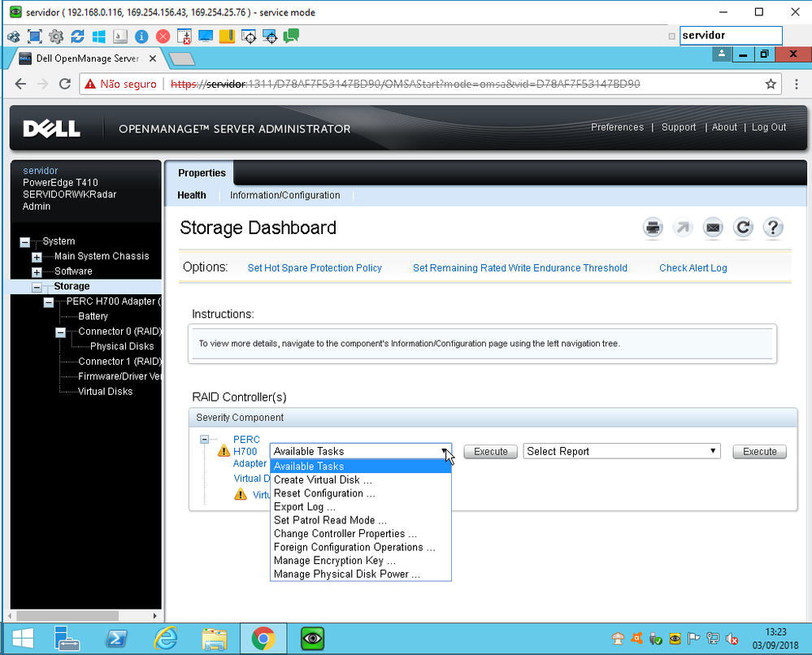Screen dimensions: 812x655
Task: Bookmark page with the star icon
Action: click(x=771, y=84)
